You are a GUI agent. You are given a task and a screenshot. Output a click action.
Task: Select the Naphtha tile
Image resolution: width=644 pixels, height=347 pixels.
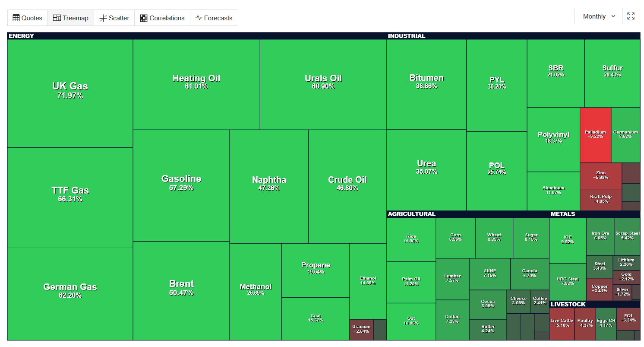(269, 186)
